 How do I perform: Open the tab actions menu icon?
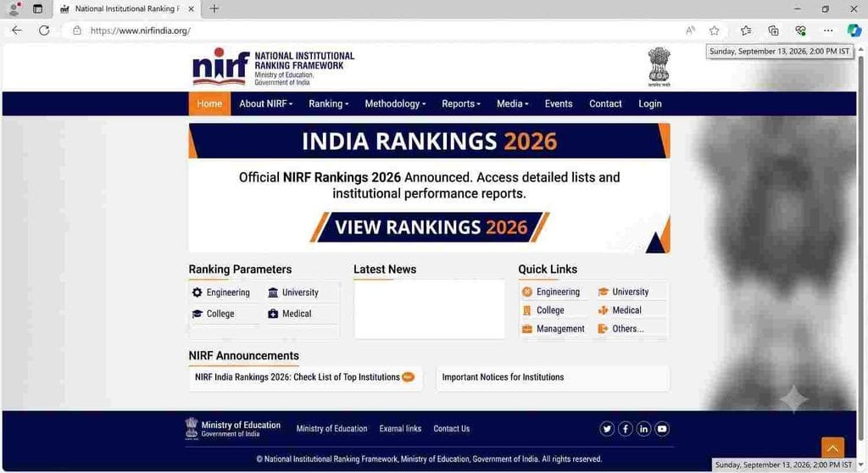[37, 8]
